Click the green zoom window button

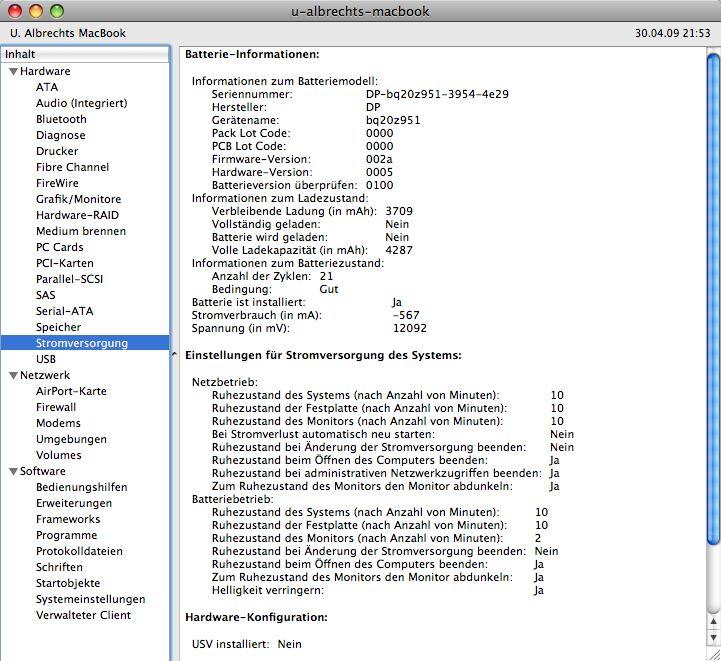(57, 11)
